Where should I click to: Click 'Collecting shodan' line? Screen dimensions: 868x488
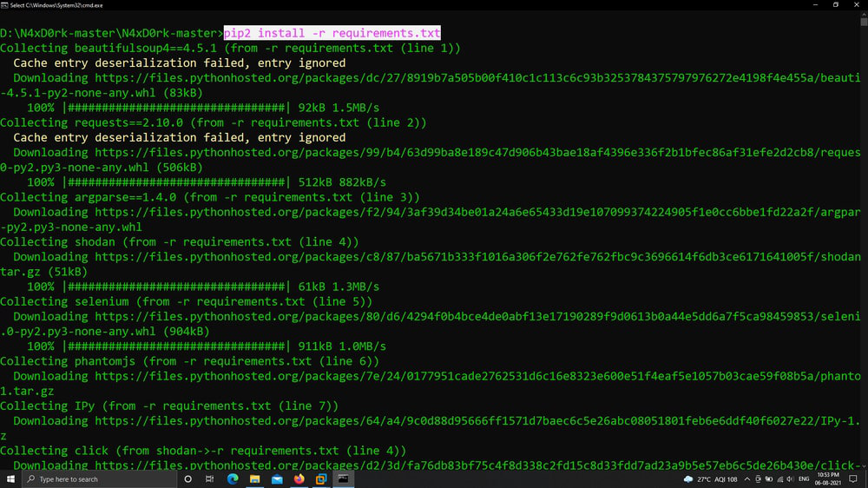point(180,242)
